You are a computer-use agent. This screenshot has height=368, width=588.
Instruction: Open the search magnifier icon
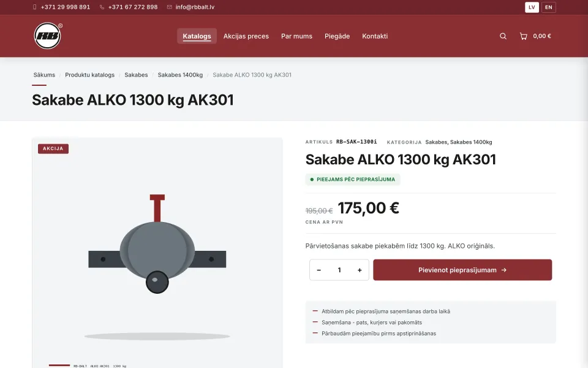[503, 36]
